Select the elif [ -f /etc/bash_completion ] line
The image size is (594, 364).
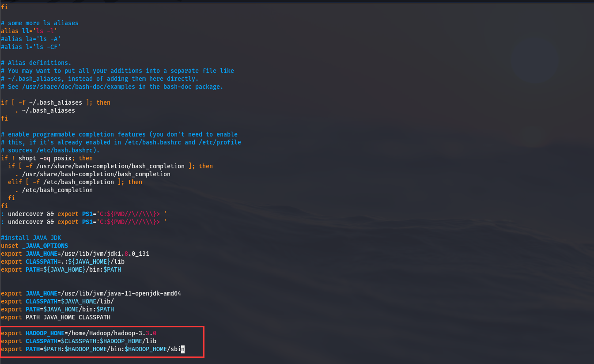[x=75, y=182]
